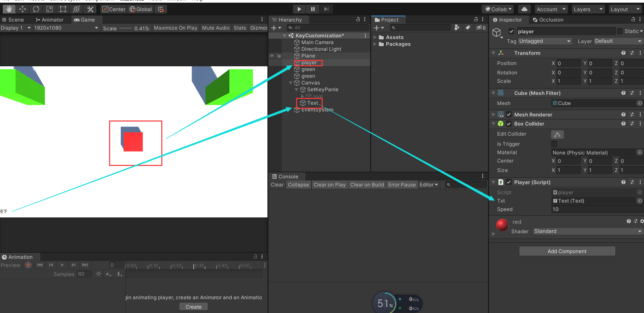The image size is (644, 313).
Task: Switch to the Scene tab
Action: 13,20
